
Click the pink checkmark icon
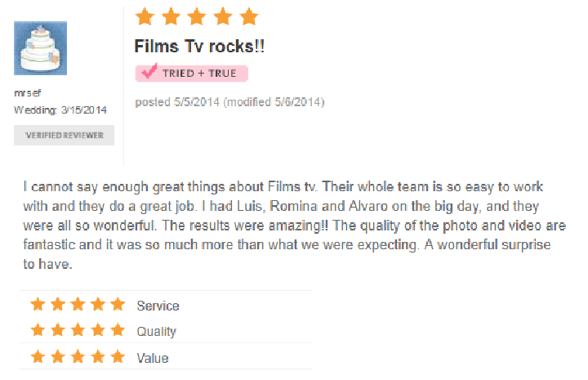tap(149, 70)
